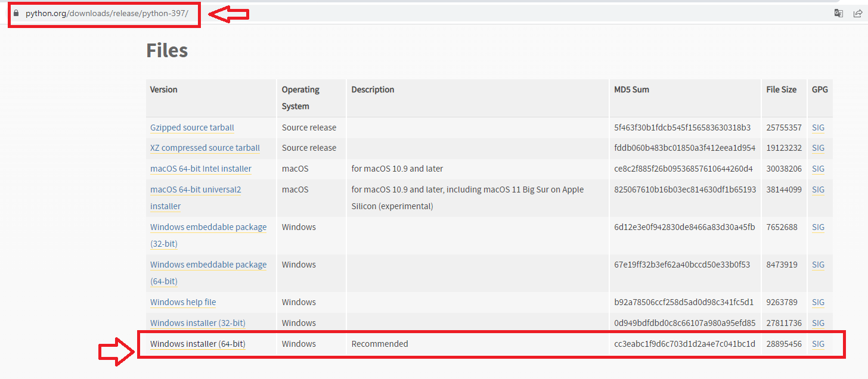Open SIG link for 64-bit embeddable package
The image size is (868, 379).
[818, 265]
